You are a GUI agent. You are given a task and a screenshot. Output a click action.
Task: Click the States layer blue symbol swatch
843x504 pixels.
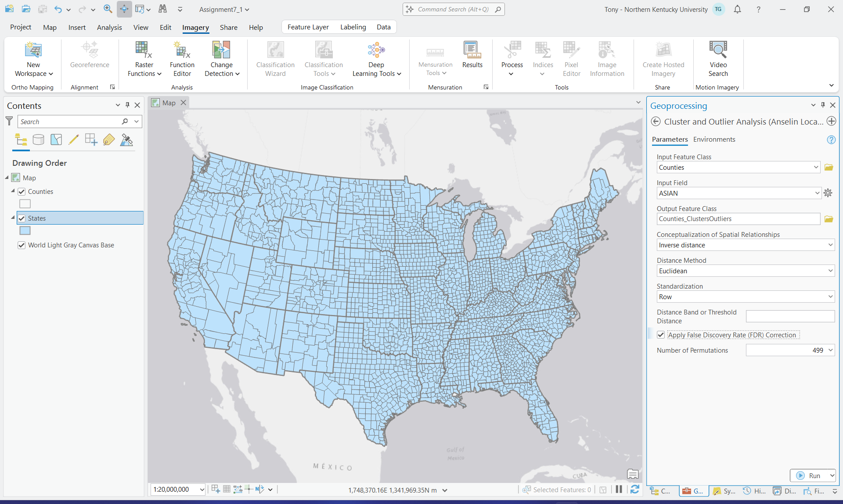(x=25, y=231)
